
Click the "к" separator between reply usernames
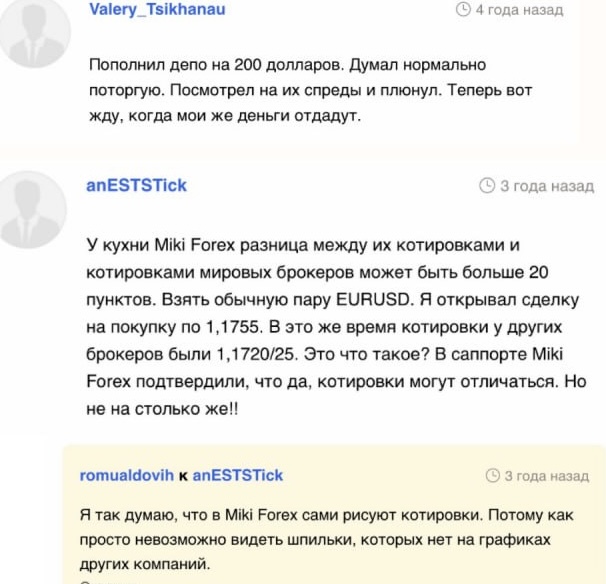click(x=183, y=476)
